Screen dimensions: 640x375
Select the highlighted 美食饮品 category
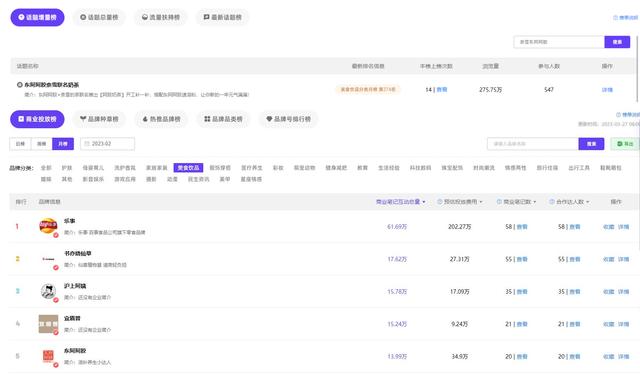188,168
